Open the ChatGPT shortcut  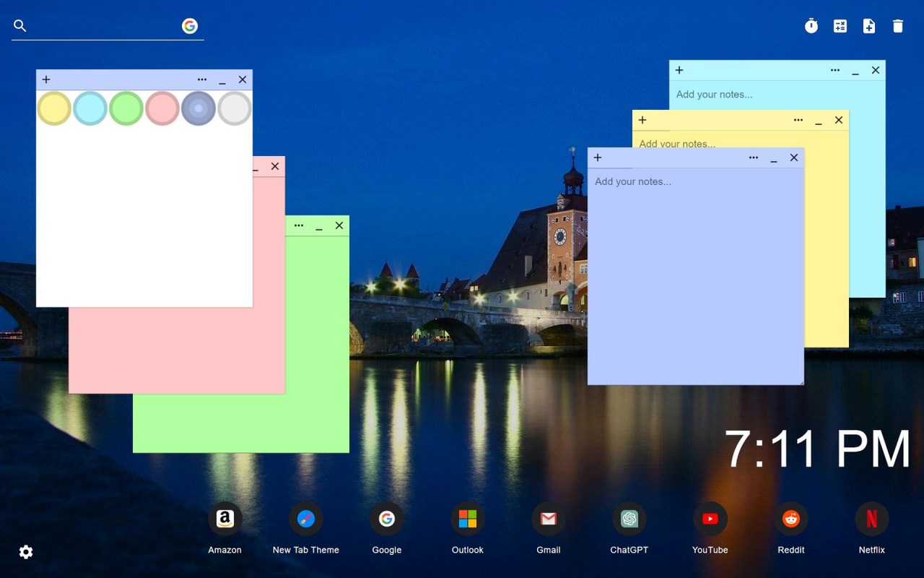629,519
